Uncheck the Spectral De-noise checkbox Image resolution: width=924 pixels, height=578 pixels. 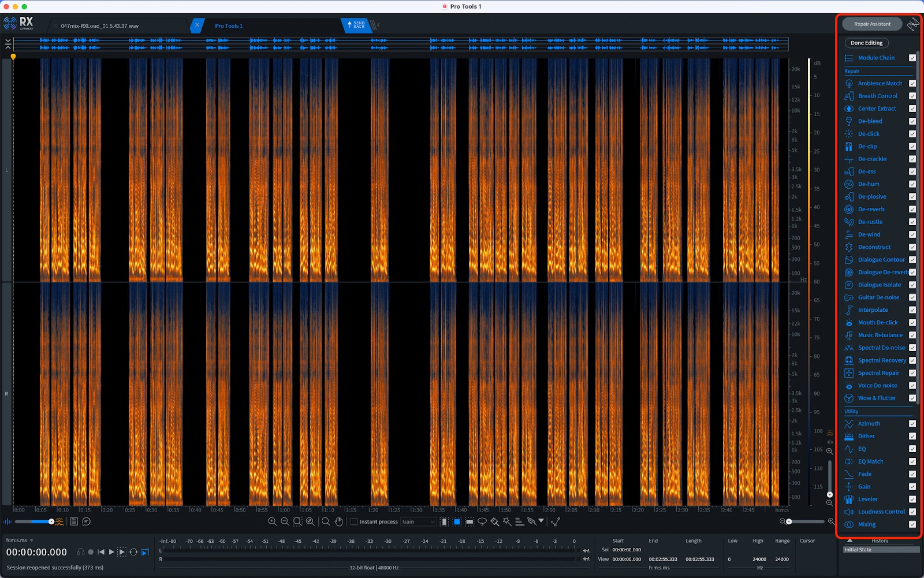pyautogui.click(x=912, y=348)
